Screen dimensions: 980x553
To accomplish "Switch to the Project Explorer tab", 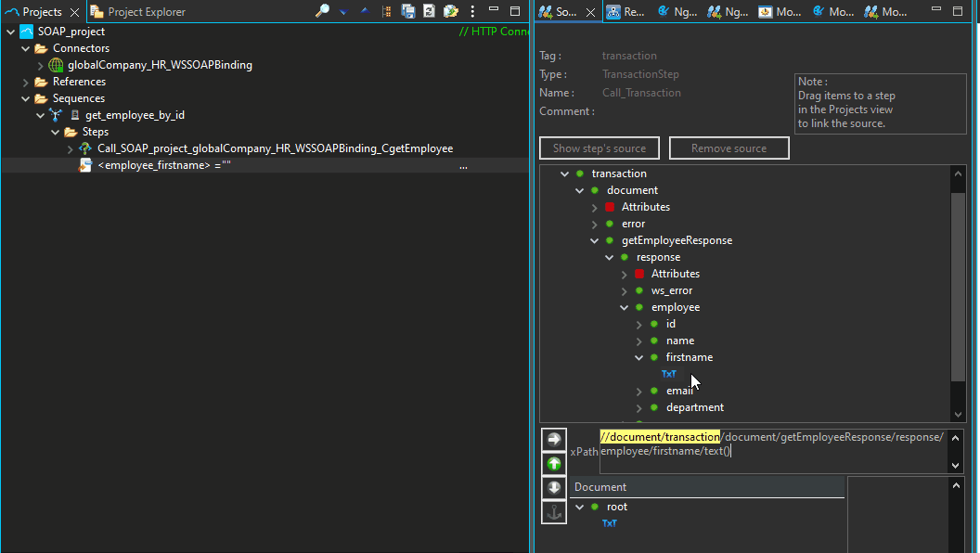I will pos(137,12).
